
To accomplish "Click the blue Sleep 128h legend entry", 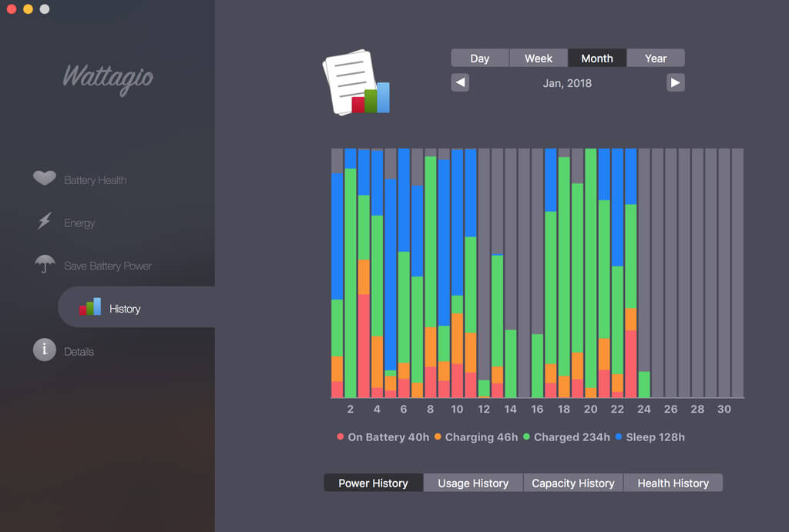I will coord(650,437).
